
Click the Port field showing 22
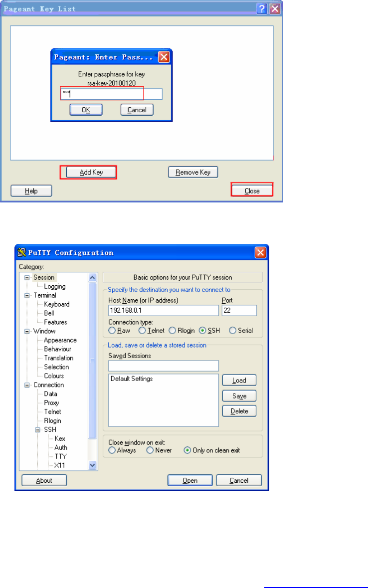tap(239, 311)
